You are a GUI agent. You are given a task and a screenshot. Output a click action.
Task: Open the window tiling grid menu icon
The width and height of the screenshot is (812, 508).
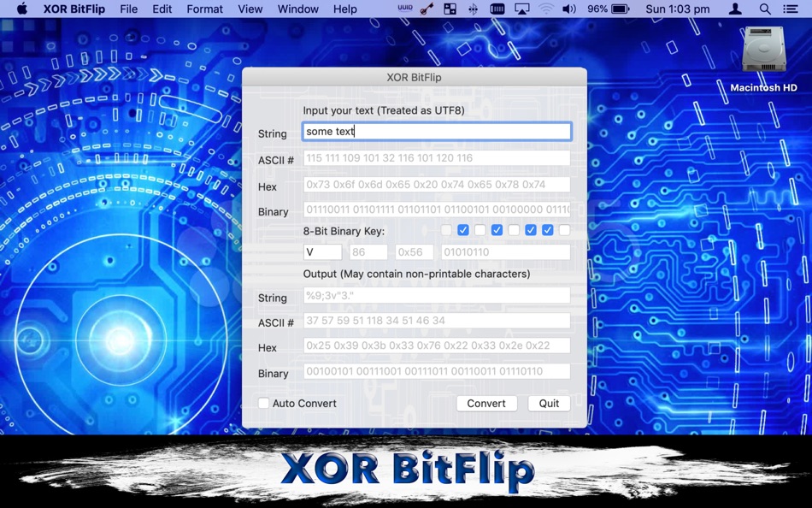coord(450,9)
